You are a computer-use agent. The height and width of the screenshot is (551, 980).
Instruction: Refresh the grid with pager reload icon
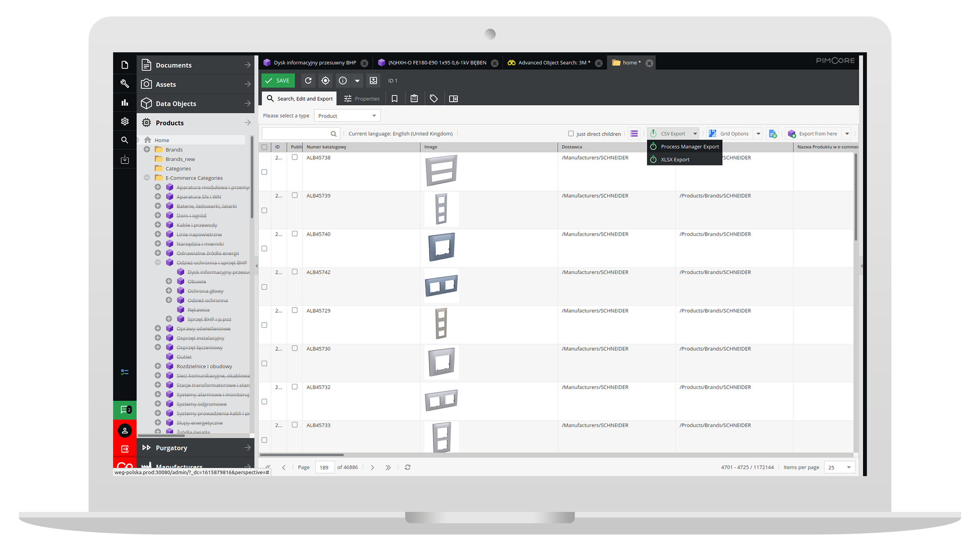408,468
